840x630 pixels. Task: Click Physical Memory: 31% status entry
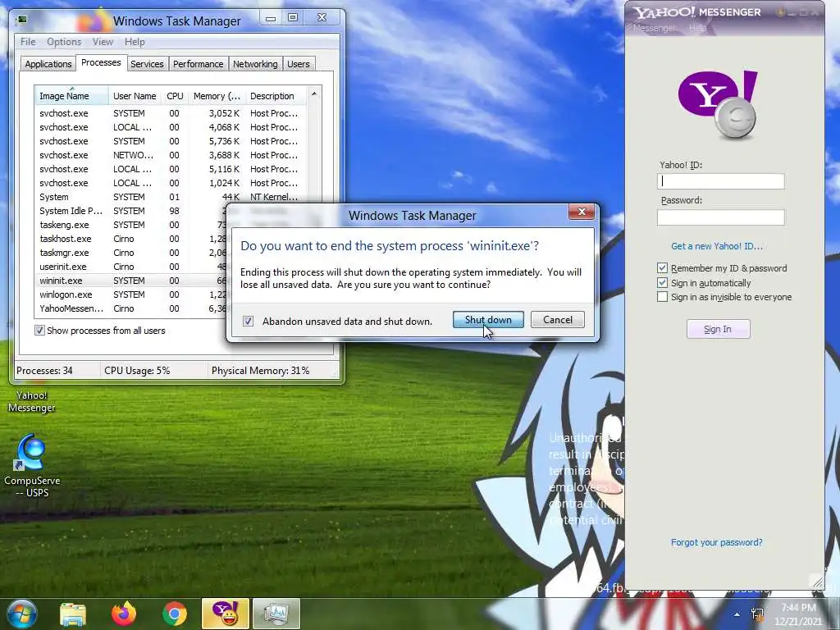coord(260,370)
